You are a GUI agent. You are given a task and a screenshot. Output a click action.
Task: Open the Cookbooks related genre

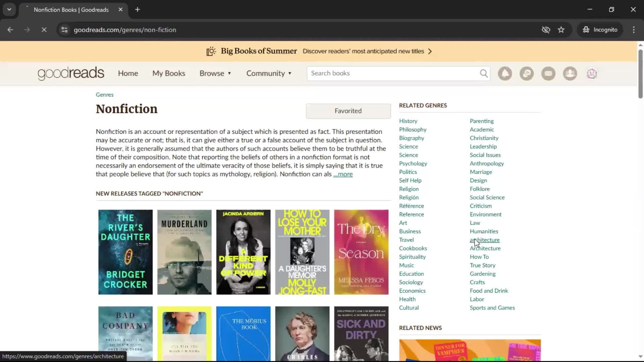point(413,248)
